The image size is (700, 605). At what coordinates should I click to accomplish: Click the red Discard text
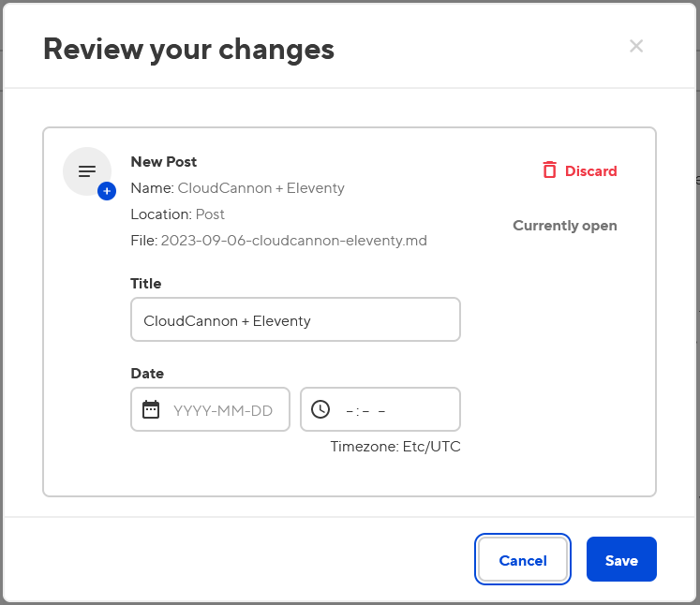point(590,171)
